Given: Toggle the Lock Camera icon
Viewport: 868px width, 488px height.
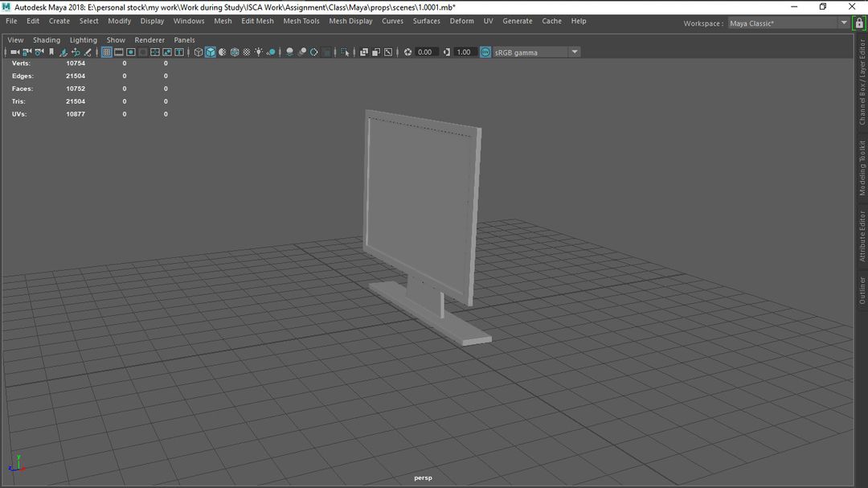Looking at the screenshot, I should (27, 52).
